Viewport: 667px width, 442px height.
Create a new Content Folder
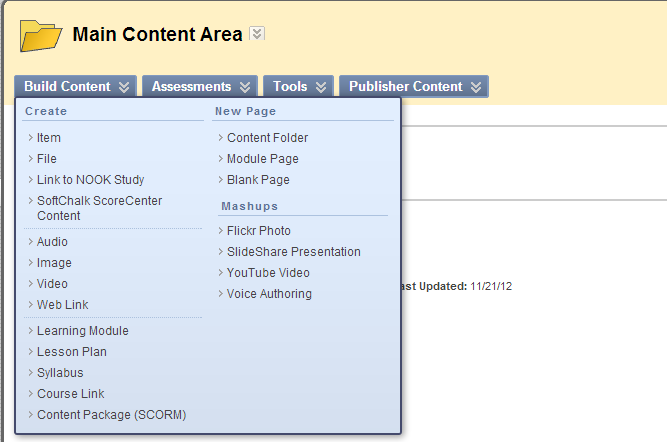click(267, 138)
